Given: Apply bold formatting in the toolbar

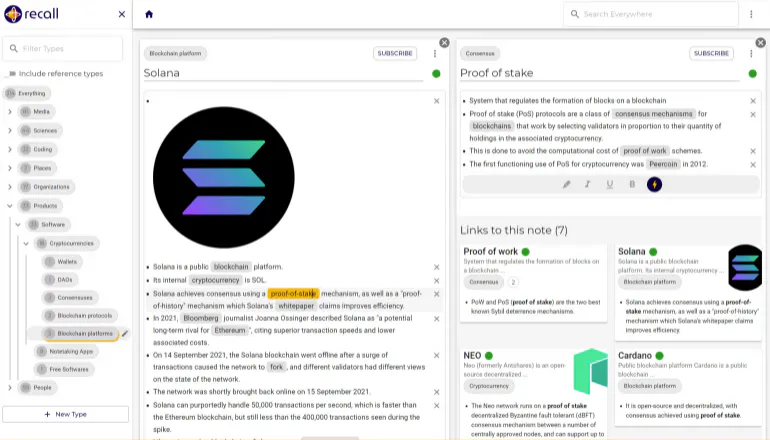Looking at the screenshot, I should tap(632, 184).
